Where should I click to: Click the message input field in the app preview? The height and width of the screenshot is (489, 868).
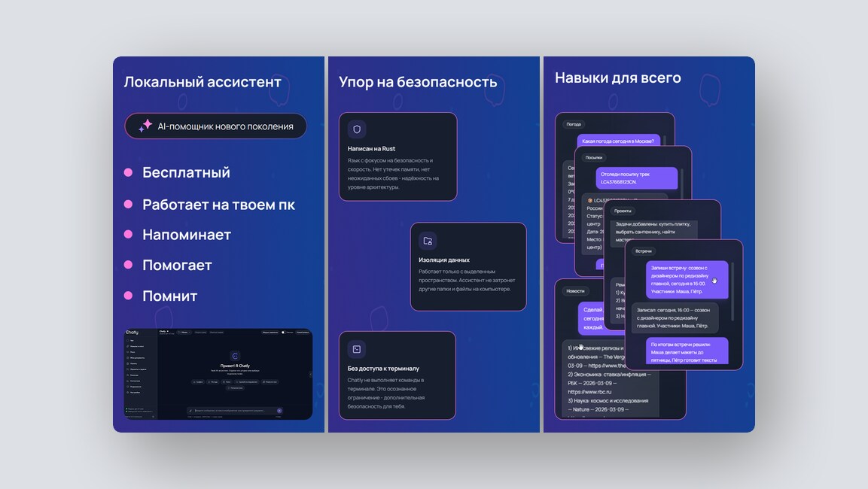coord(235,411)
